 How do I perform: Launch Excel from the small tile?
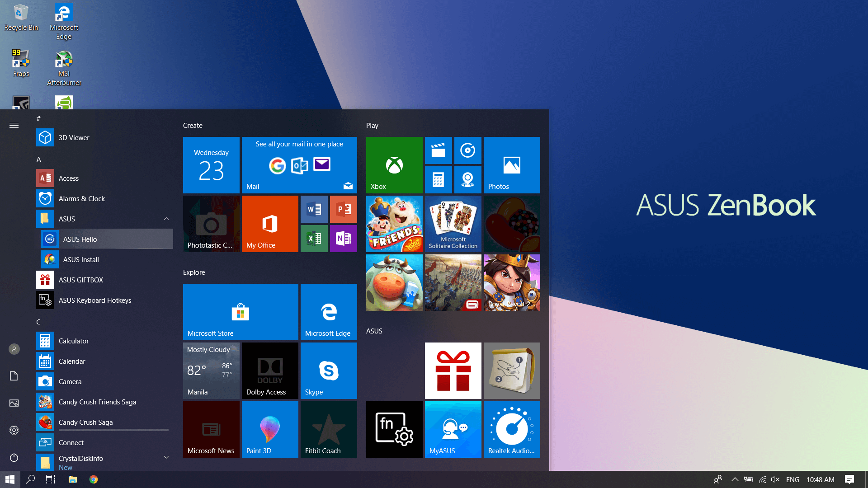pos(314,239)
